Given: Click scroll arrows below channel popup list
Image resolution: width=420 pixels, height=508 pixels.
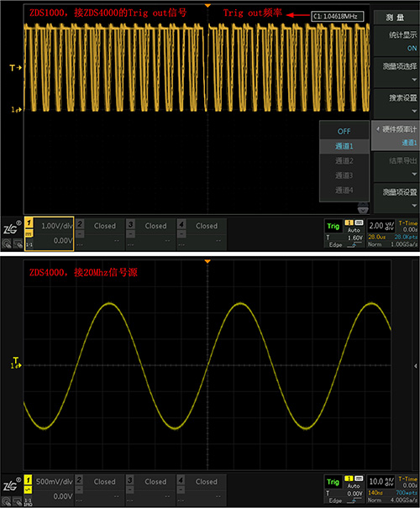Looking at the screenshot, I should click(x=363, y=207).
